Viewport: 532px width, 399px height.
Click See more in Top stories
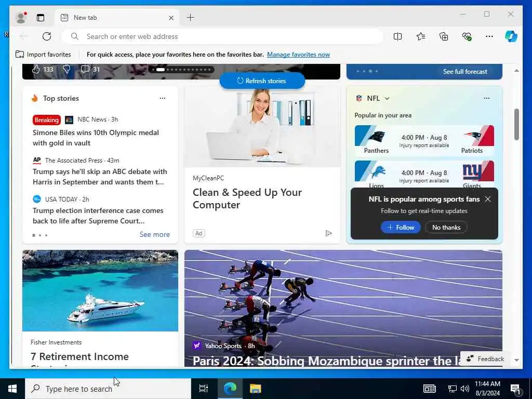click(x=155, y=234)
